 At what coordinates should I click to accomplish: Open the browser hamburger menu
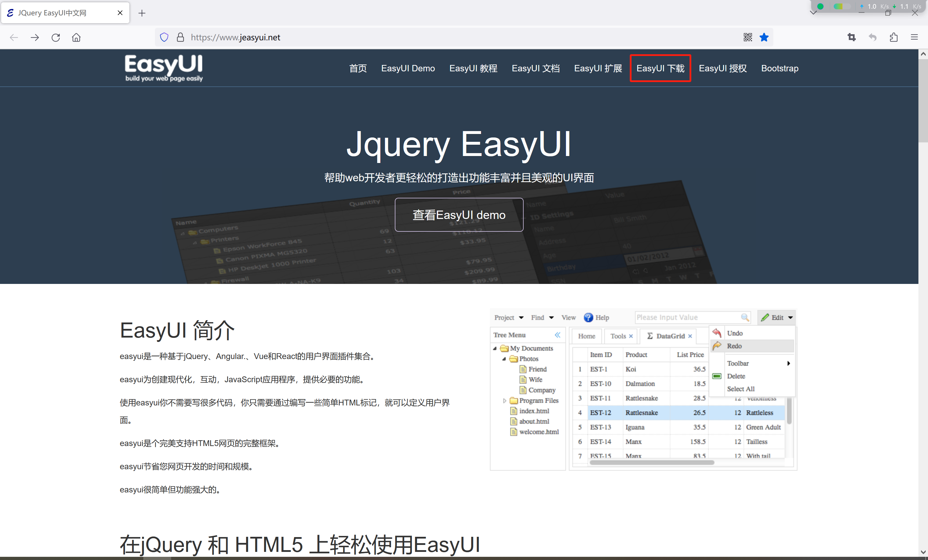click(x=914, y=37)
